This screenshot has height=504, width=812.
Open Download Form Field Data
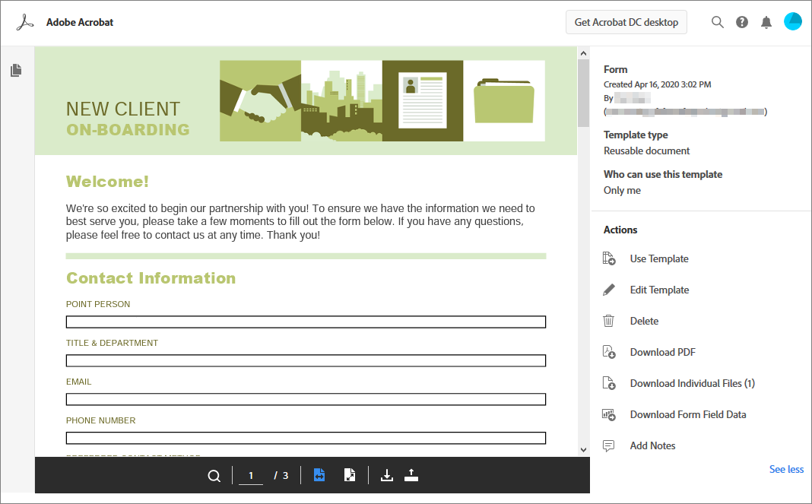point(687,414)
